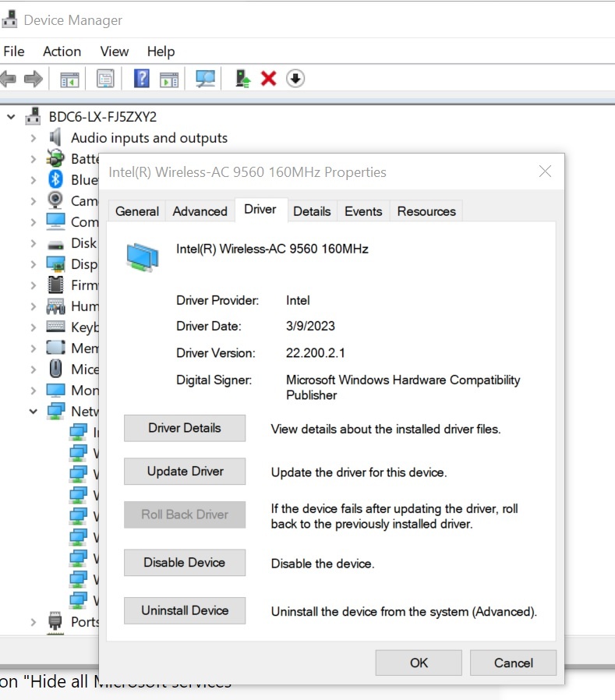Expand the Batteries tree node
This screenshot has height=700, width=615.
[34, 159]
